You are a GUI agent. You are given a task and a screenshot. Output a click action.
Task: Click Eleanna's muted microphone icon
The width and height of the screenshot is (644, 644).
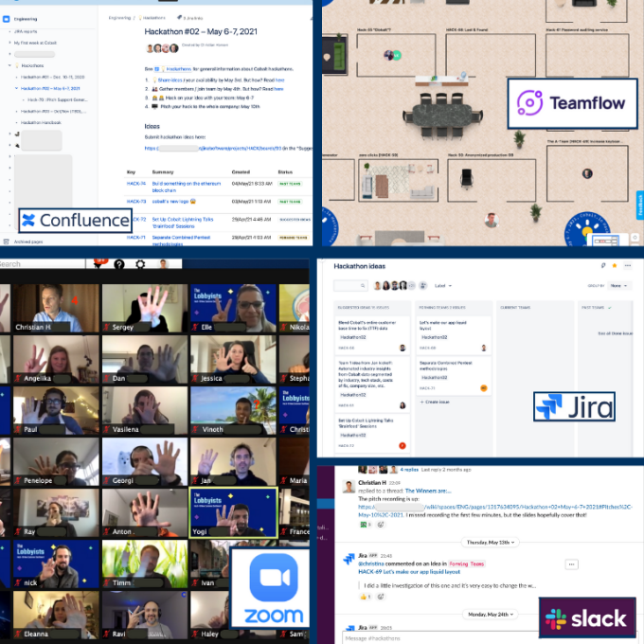[x=18, y=635]
